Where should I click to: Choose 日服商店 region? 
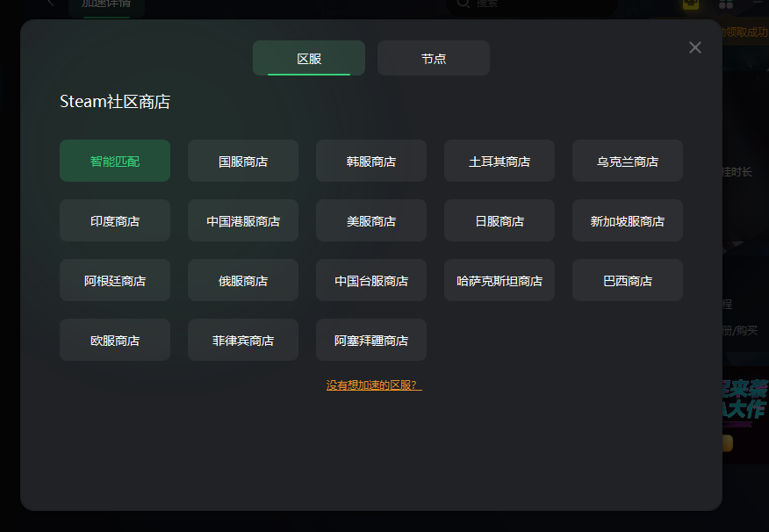(499, 220)
